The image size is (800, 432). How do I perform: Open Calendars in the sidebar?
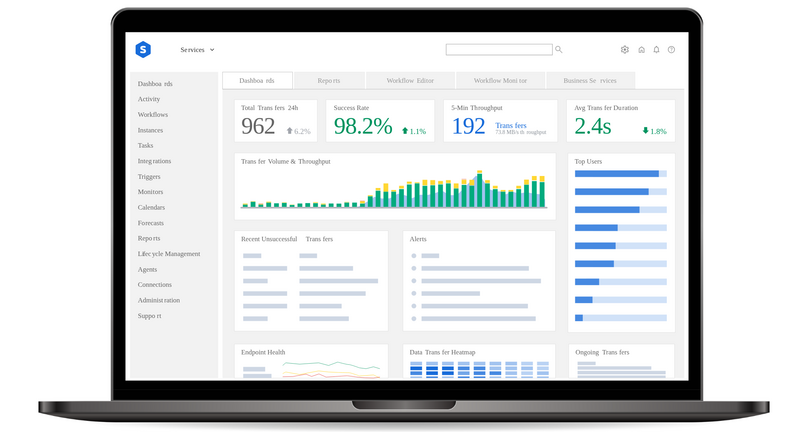coord(151,208)
